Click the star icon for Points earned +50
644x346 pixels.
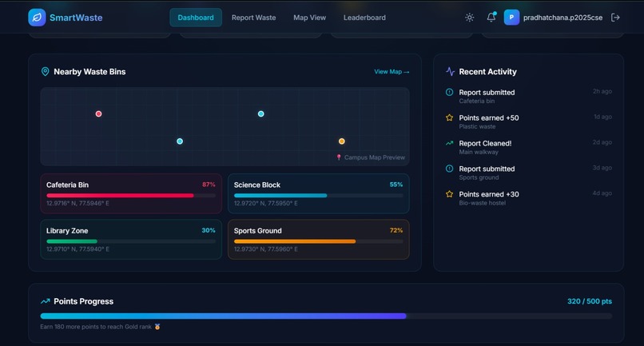click(449, 117)
